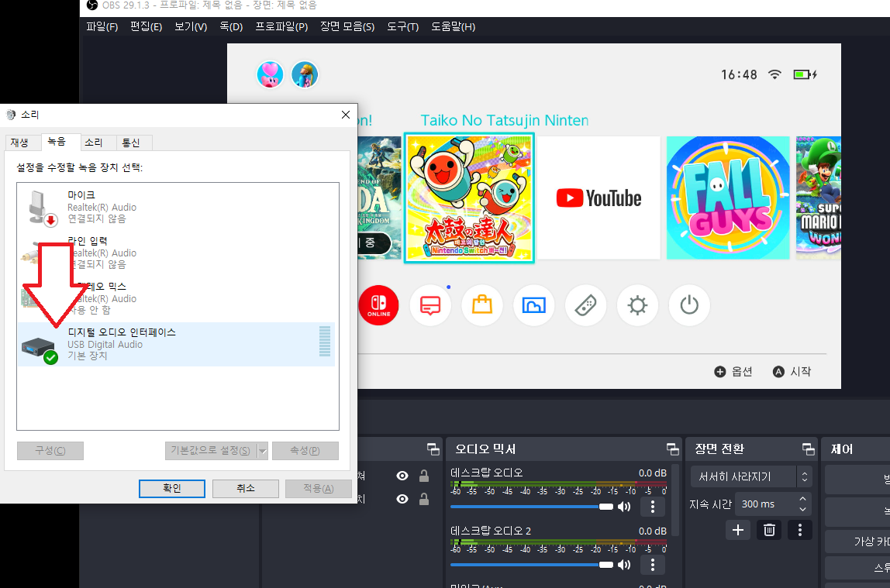Select the 마이크 Realtek Audio device
The width and height of the screenshot is (890, 588).
tap(177, 207)
